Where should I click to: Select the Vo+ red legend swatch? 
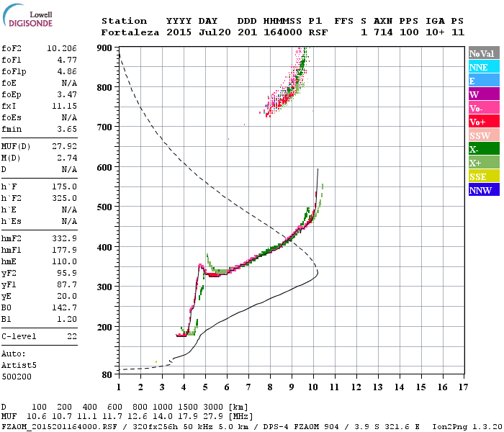coord(484,122)
